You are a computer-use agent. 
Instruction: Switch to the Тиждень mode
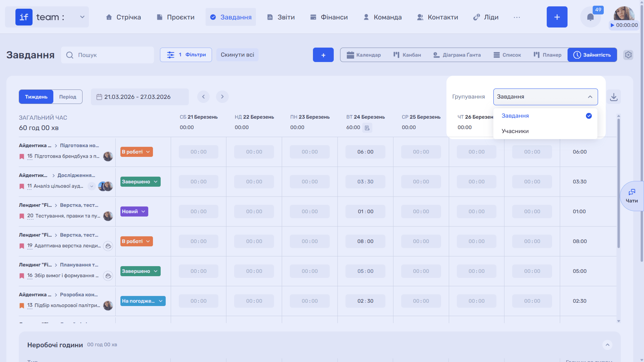[36, 97]
